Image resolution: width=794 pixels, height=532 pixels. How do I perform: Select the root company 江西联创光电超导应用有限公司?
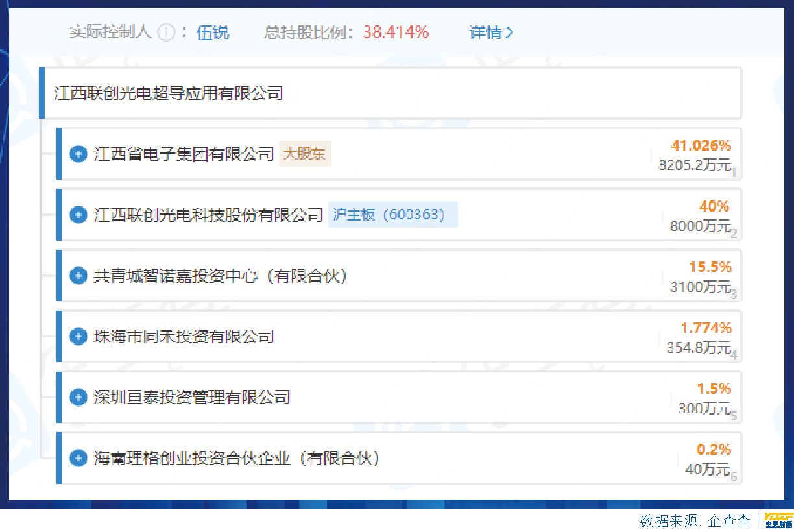click(169, 93)
